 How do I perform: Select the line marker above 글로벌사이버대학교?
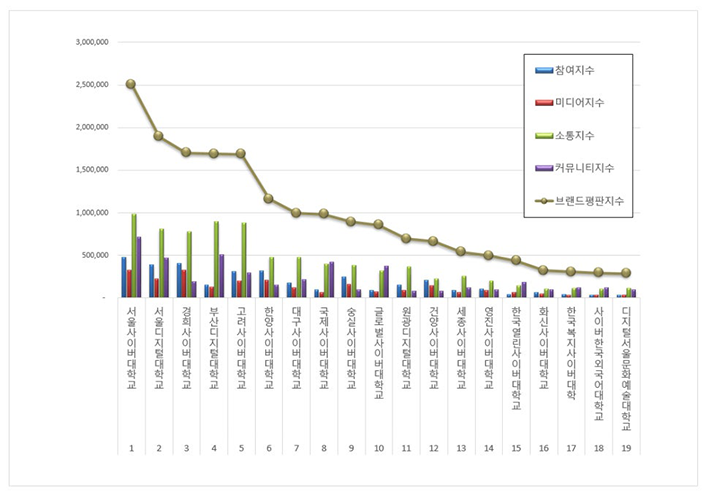[378, 224]
